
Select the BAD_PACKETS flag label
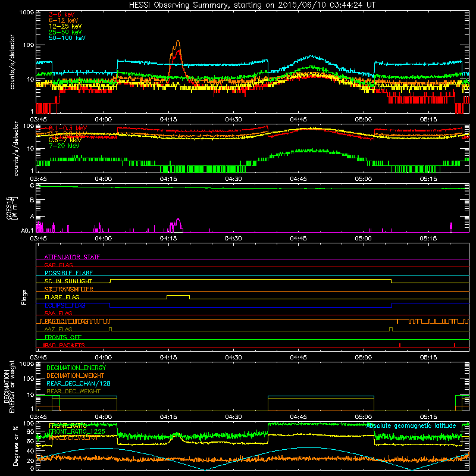(64, 345)
